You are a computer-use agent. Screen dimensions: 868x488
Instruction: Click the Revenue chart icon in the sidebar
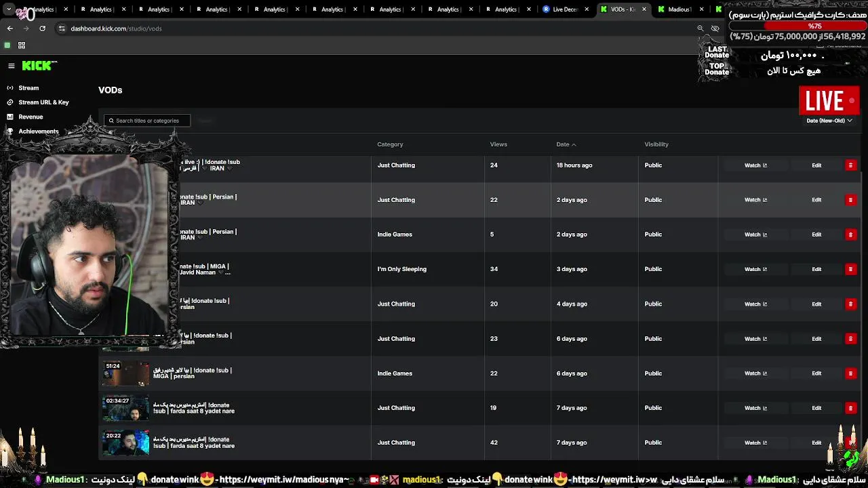pyautogui.click(x=10, y=117)
